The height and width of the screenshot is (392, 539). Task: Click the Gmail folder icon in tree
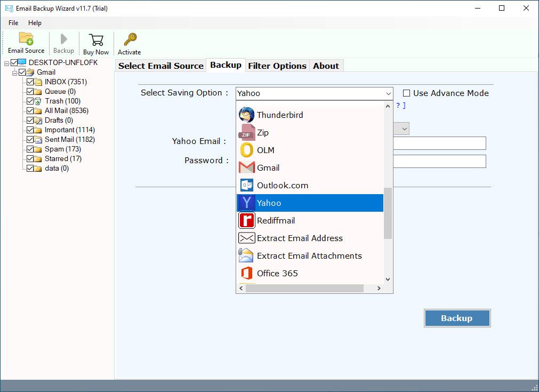(x=30, y=72)
